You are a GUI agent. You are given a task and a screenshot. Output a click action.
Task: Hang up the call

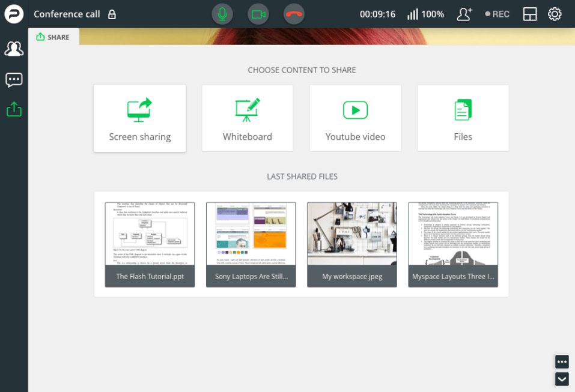294,14
